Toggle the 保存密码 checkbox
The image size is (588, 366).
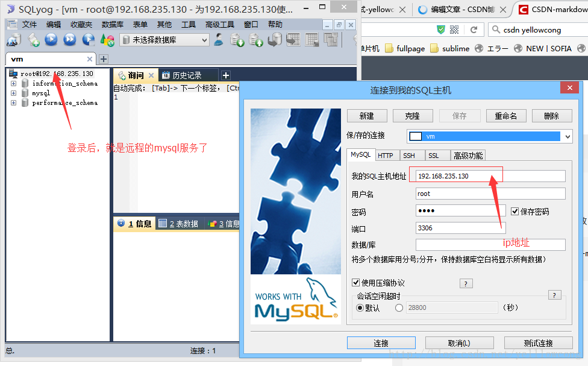tap(515, 212)
